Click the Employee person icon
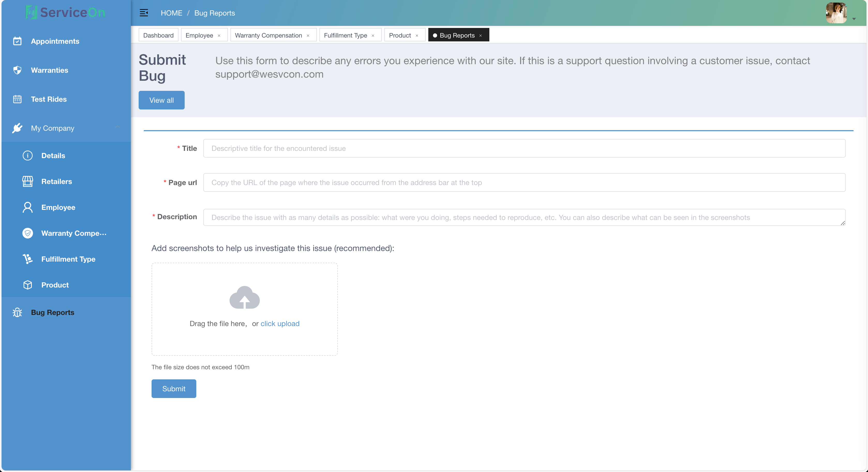Viewport: 868px width, 472px height. click(28, 207)
